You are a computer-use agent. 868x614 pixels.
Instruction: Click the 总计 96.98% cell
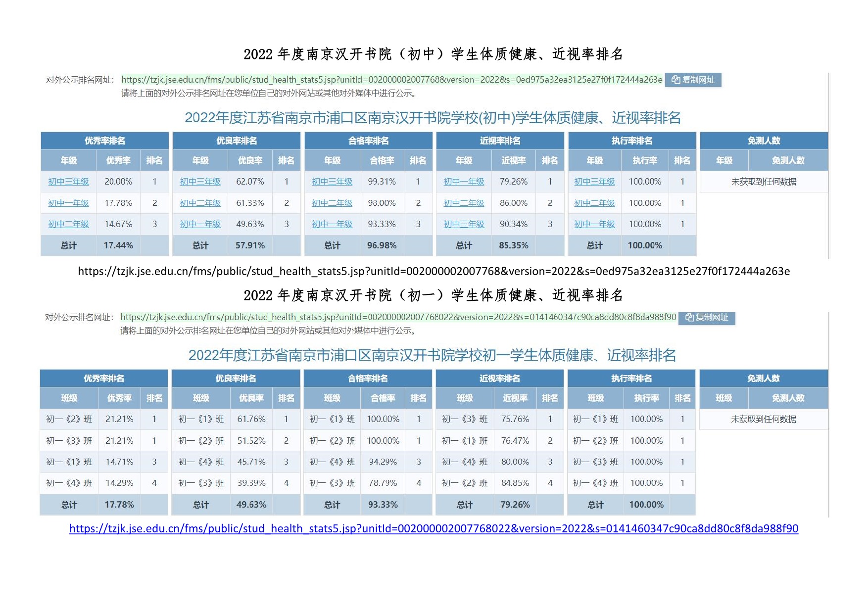point(382,245)
